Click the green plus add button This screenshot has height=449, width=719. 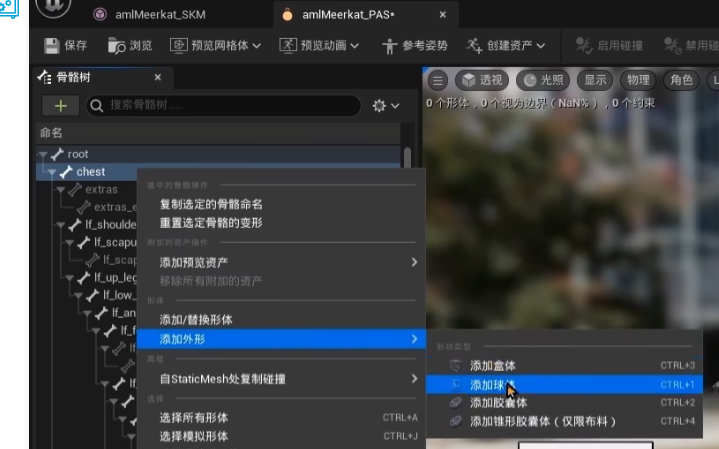[x=61, y=106]
